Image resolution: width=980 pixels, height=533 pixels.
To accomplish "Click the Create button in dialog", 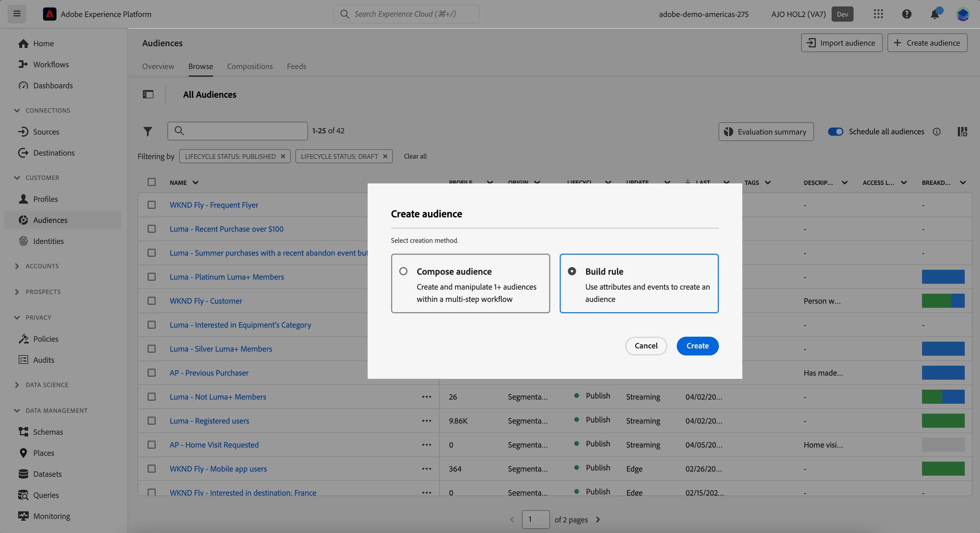I will 697,346.
